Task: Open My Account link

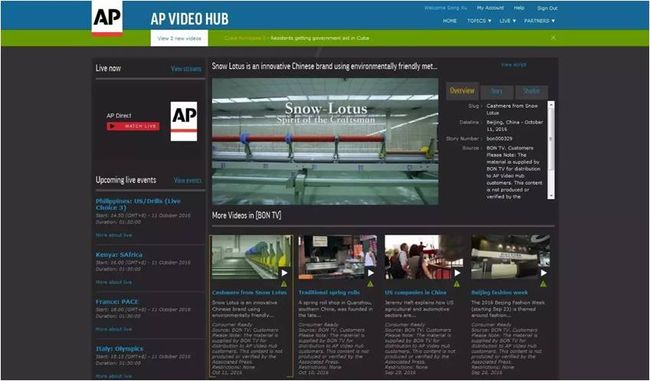Action: 490,8
